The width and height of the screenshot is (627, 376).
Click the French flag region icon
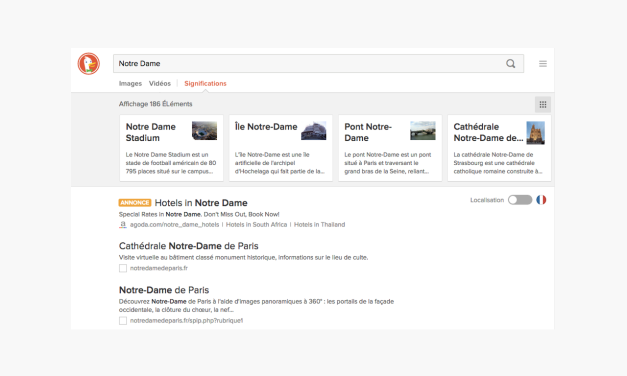pos(541,200)
